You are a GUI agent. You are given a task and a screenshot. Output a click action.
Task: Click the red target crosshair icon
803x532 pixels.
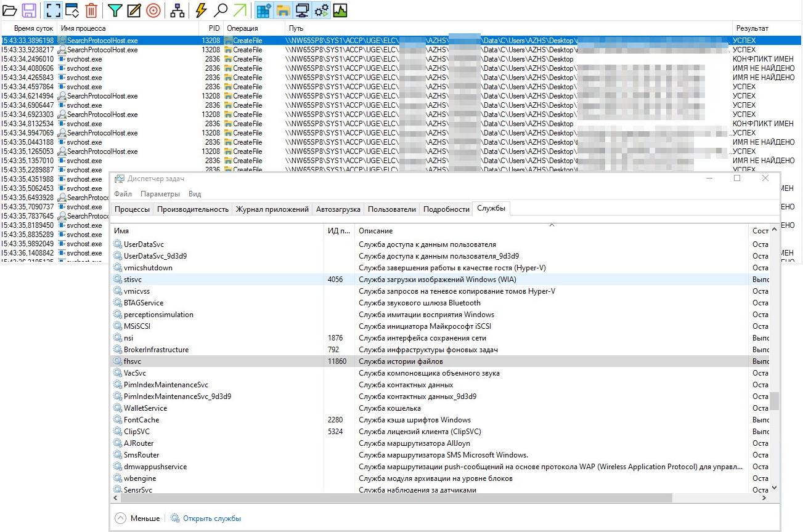153,10
